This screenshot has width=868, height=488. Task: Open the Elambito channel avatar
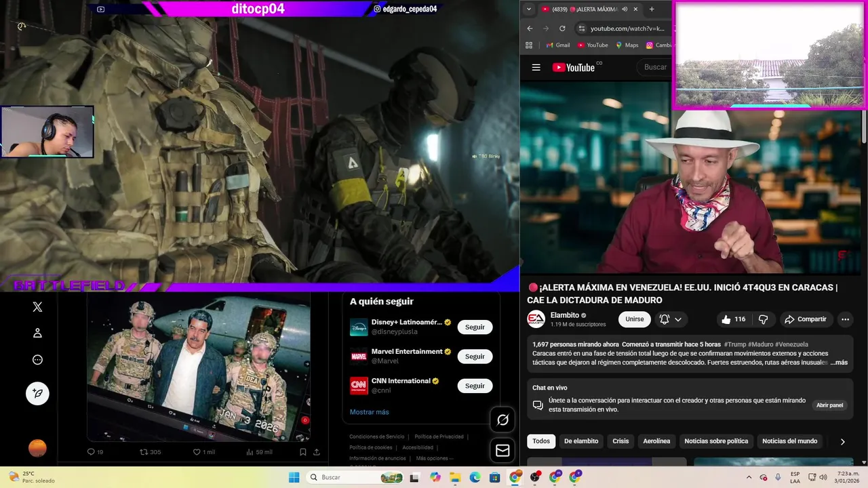pos(536,319)
